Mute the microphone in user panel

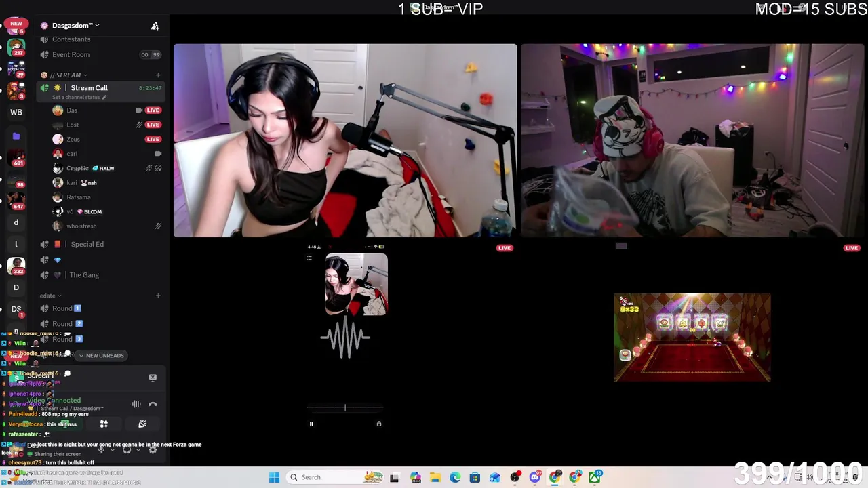point(101,449)
